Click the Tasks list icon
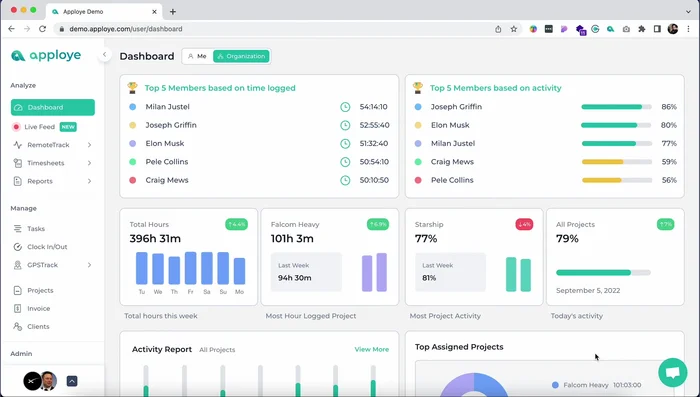The width and height of the screenshot is (700, 397). pos(17,229)
